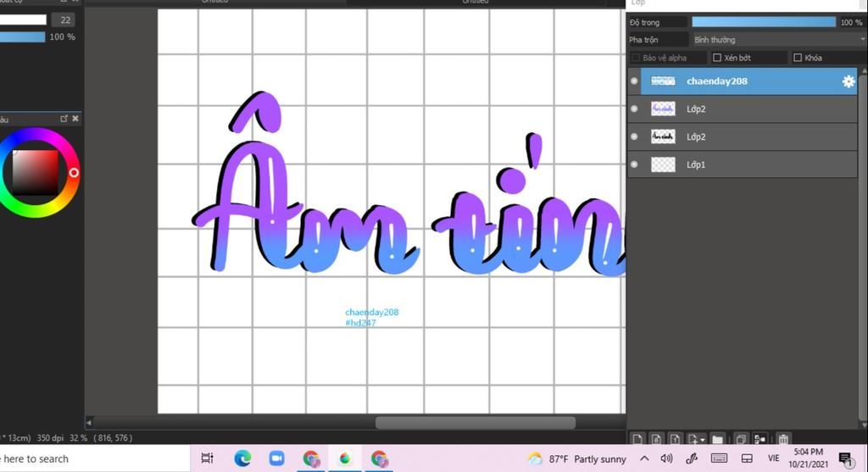Add a new 8-bit layer

(656, 439)
